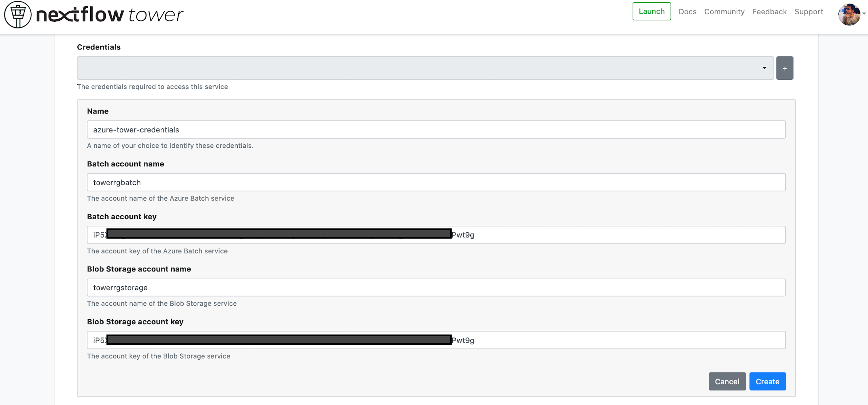The image size is (868, 405).
Task: Select the Batch account key field
Action: pyautogui.click(x=610, y=235)
